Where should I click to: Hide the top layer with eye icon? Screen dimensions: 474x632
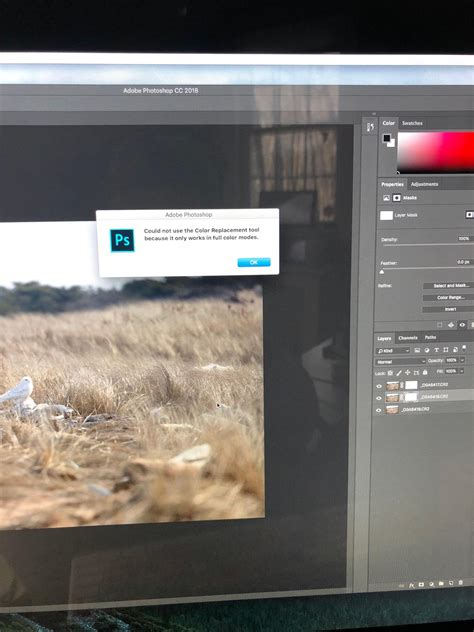(379, 386)
